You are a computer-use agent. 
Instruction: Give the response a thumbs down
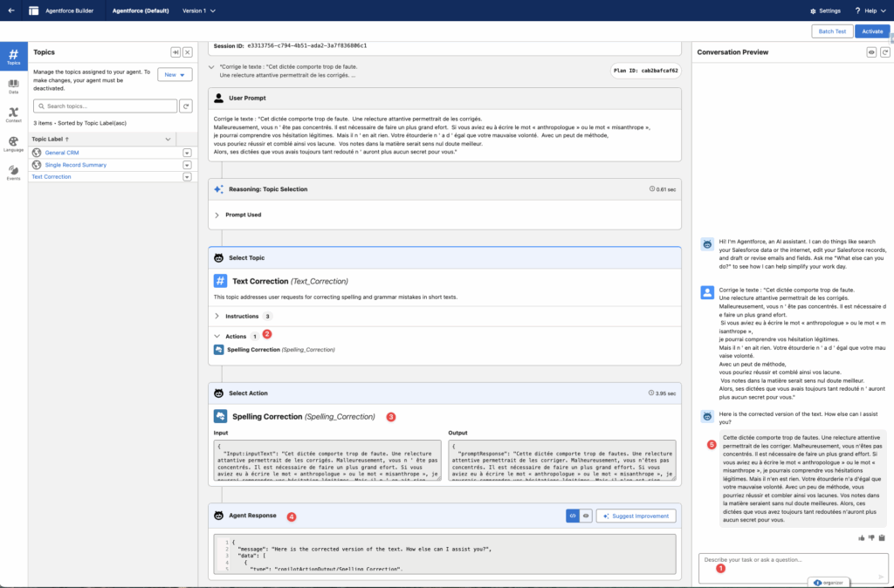[872, 538]
